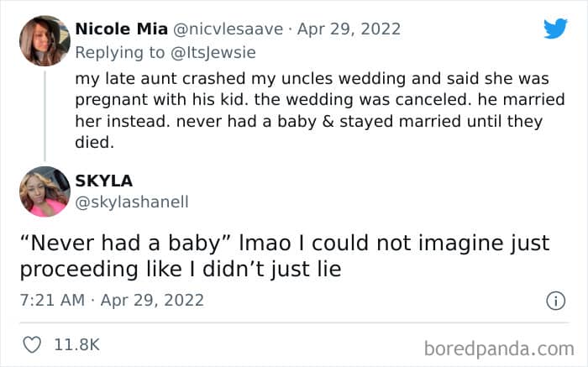Image resolution: width=588 pixels, height=367 pixels.
Task: Like the tweet with the heart icon
Action: (33, 344)
